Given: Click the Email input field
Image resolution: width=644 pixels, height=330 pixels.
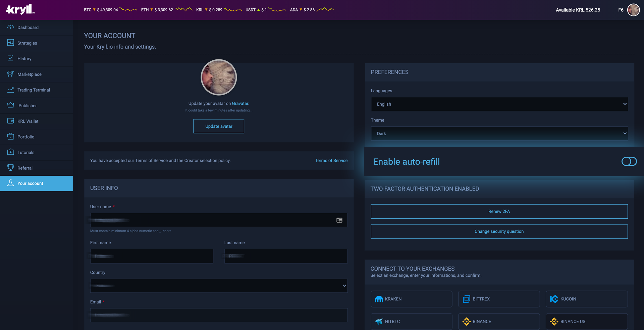Looking at the screenshot, I should [219, 315].
